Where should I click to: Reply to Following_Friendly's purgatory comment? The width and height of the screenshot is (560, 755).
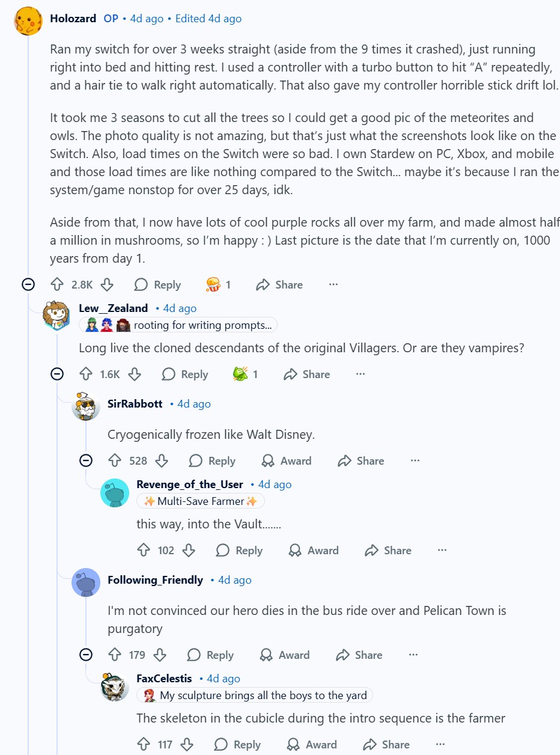coord(210,655)
